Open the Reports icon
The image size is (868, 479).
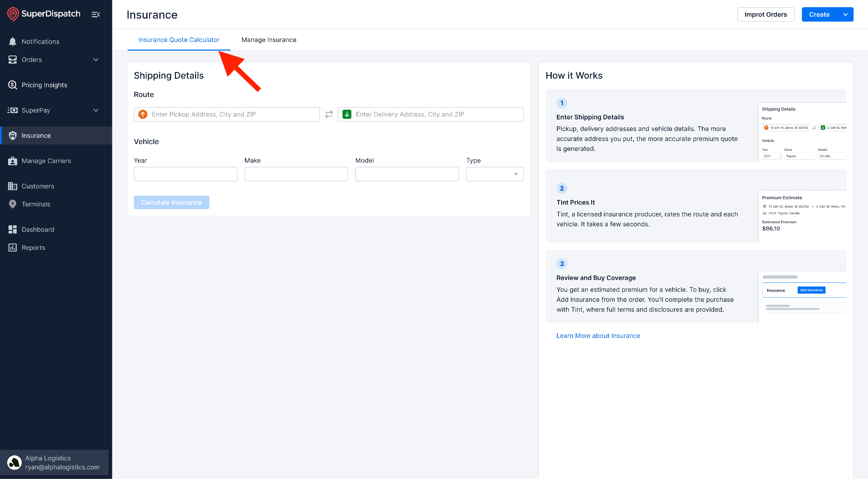pyautogui.click(x=13, y=248)
